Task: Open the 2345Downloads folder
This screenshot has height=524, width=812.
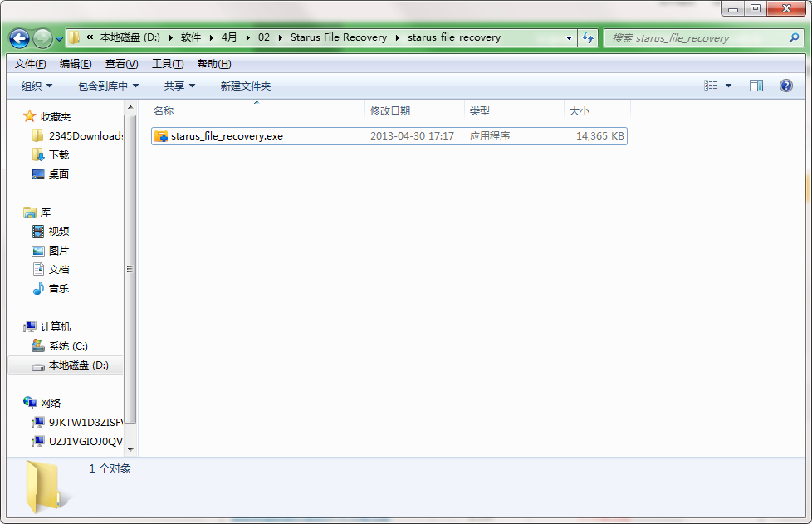Action: tap(86, 136)
